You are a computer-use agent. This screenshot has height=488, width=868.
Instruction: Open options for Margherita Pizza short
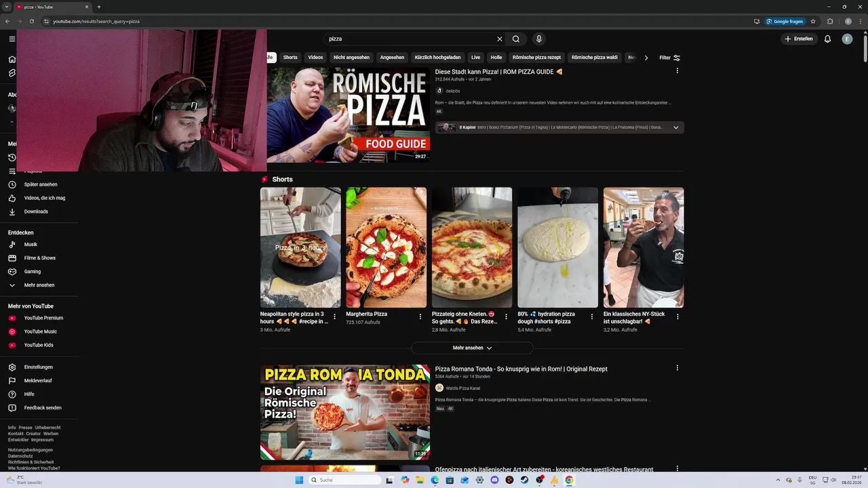tap(420, 317)
